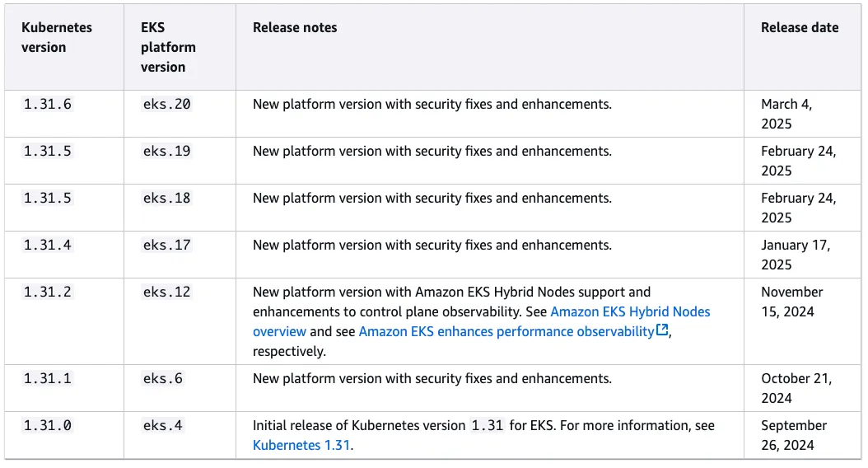Click the eks.6 platform version code
Screen dimensions: 868x468
[x=163, y=379]
